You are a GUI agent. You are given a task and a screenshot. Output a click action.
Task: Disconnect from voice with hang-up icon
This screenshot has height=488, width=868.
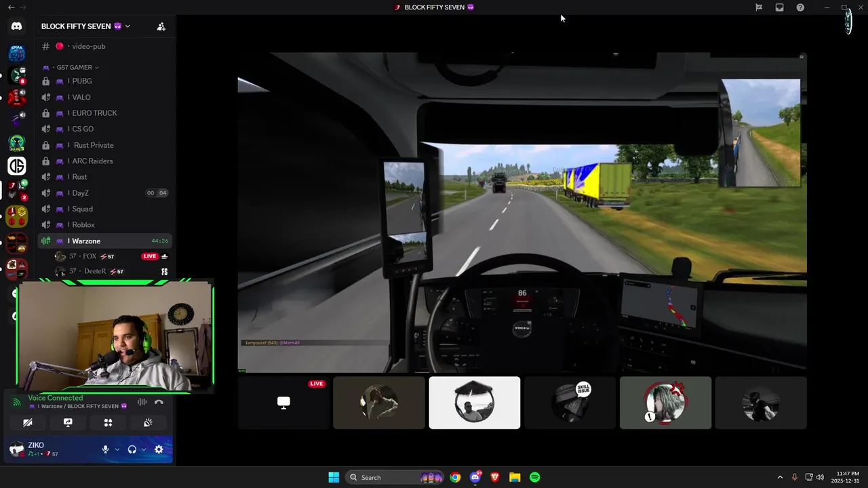159,402
